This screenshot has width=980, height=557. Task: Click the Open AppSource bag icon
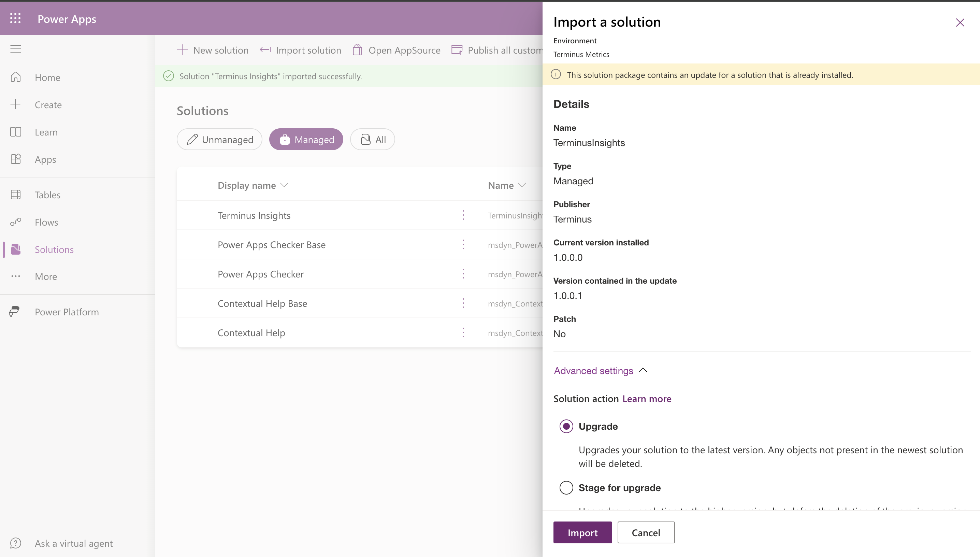(358, 50)
